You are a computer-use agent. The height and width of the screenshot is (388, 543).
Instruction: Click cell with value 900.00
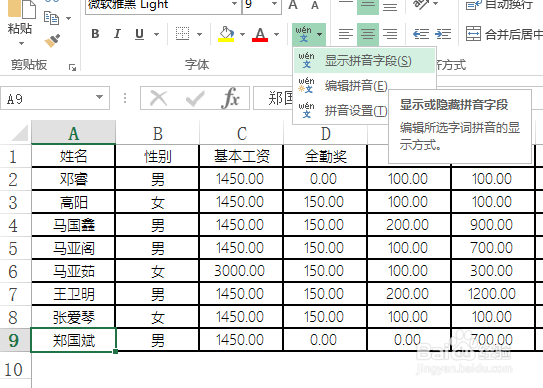[x=492, y=225]
